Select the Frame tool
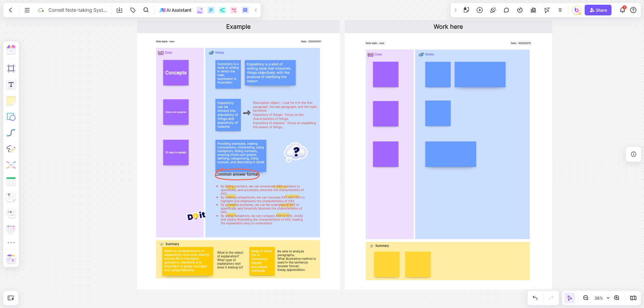The image size is (644, 308). point(11,68)
